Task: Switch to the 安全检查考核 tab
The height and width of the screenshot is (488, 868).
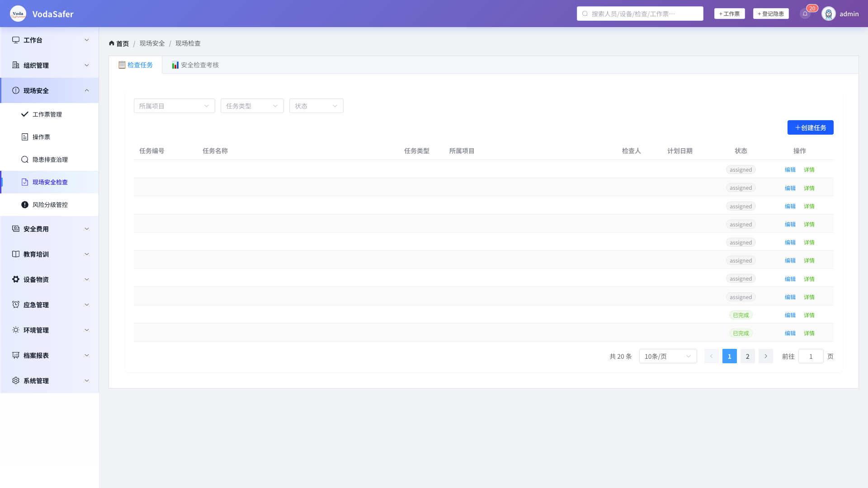Action: click(195, 65)
